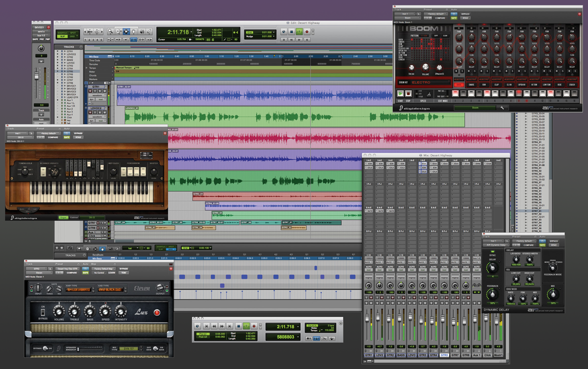Click Stop in the floating Transport window
This screenshot has width=588, height=369.
tap(239, 326)
